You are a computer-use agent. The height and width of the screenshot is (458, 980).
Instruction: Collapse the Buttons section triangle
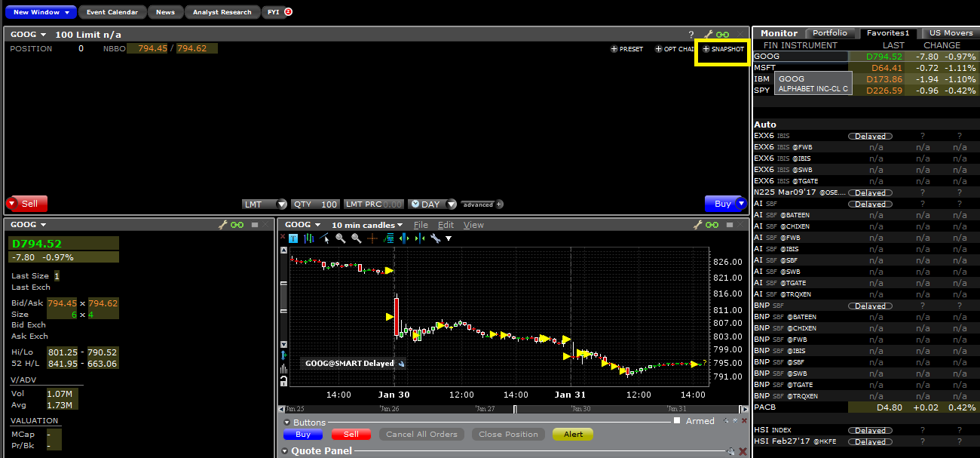287,423
